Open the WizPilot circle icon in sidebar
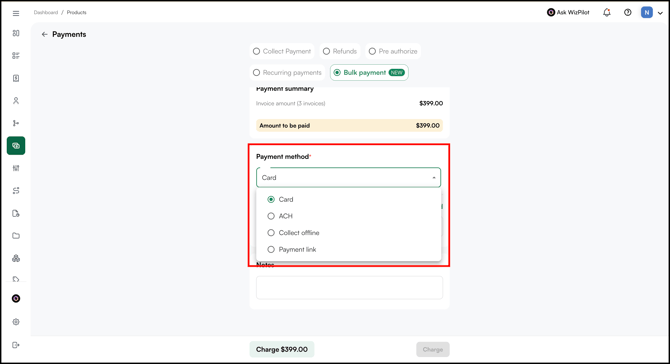Screen dimensions: 670x364 [16, 299]
